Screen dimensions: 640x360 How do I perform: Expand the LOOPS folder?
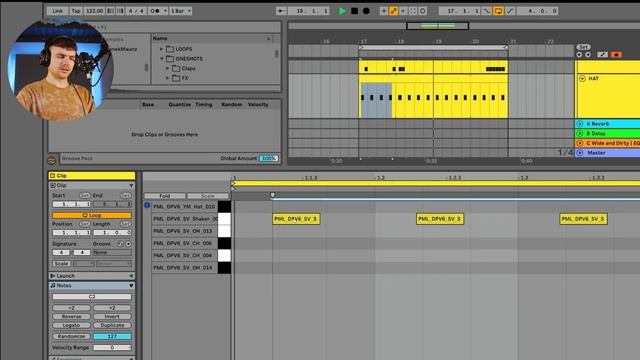click(x=161, y=49)
